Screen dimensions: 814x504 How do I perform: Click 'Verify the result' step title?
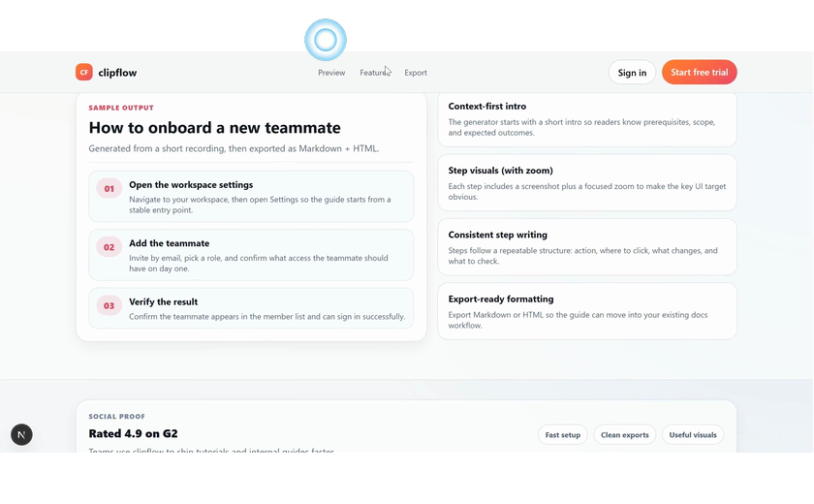click(x=164, y=302)
